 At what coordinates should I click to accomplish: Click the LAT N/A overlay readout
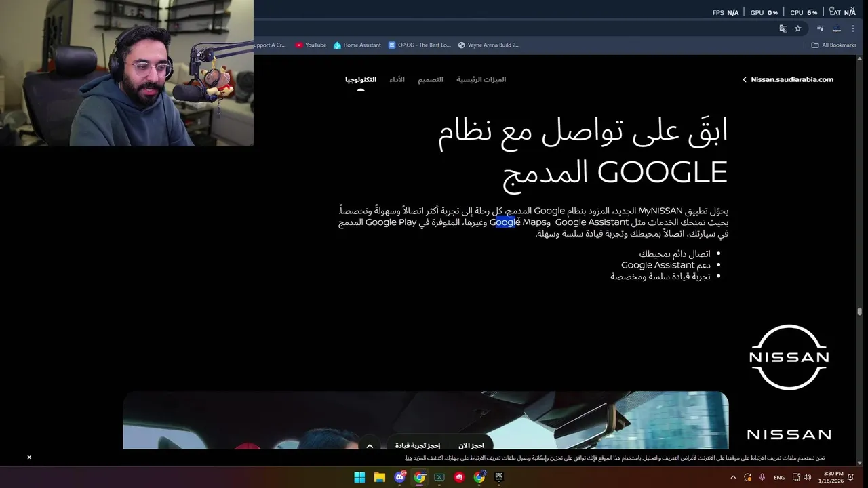pyautogui.click(x=842, y=12)
